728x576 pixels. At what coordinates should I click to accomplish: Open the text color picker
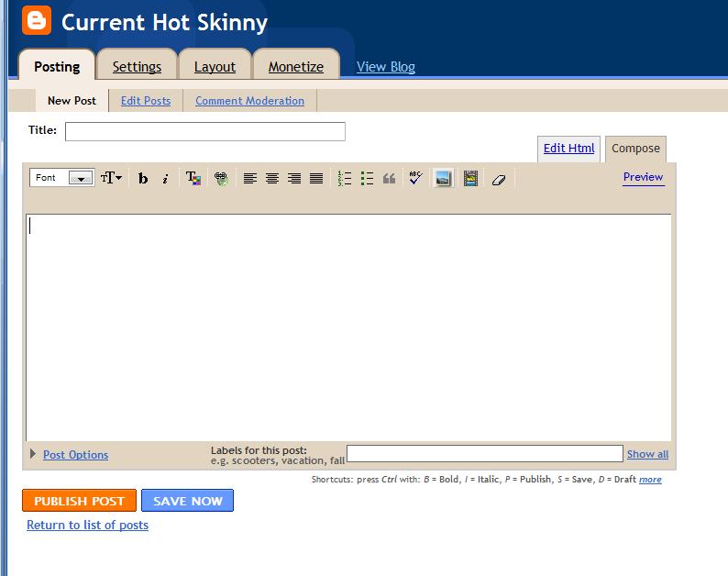pos(193,178)
